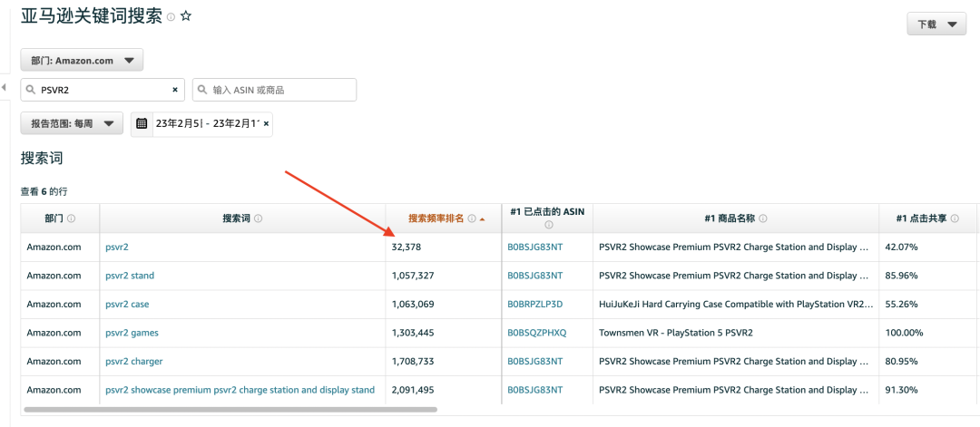Viewport: 980px width, 427px height.
Task: Click the 部门 column header
Action: coord(60,218)
